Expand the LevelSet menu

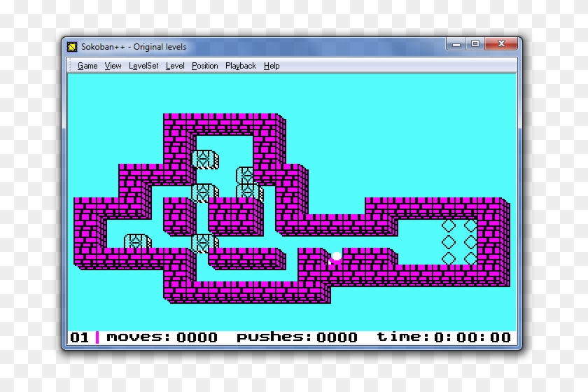click(143, 66)
